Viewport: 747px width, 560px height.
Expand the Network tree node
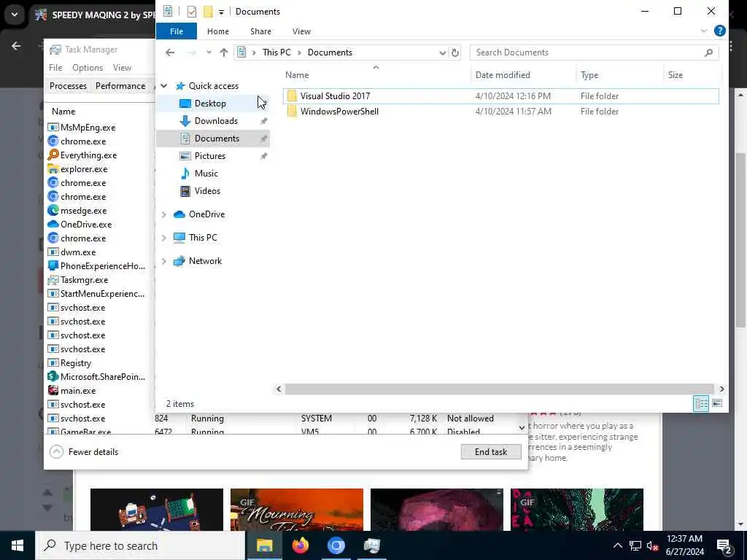pyautogui.click(x=164, y=261)
